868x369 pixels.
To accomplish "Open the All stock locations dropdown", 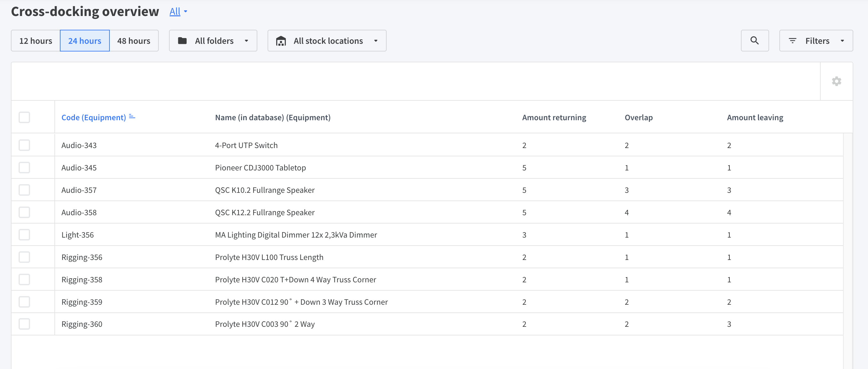I will (x=327, y=41).
